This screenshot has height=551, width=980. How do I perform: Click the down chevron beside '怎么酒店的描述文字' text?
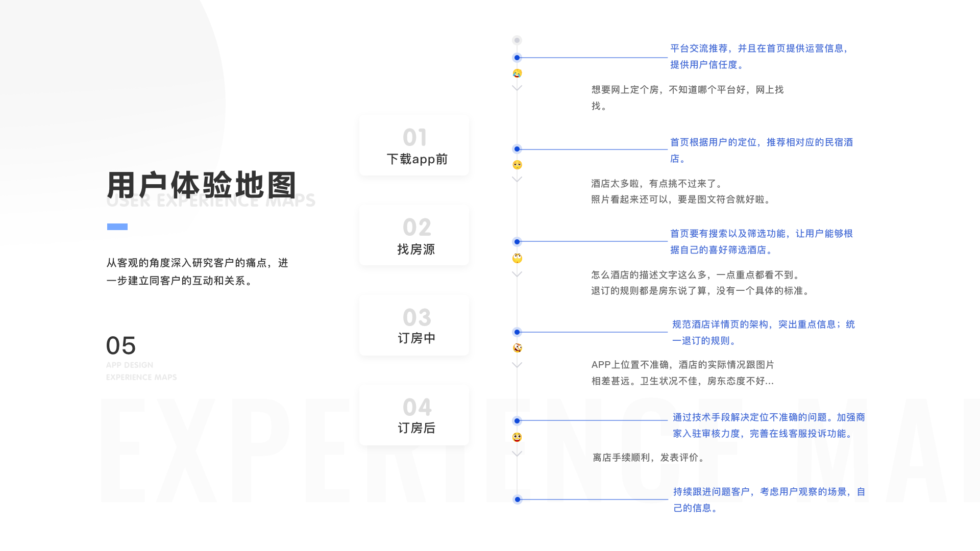517,274
